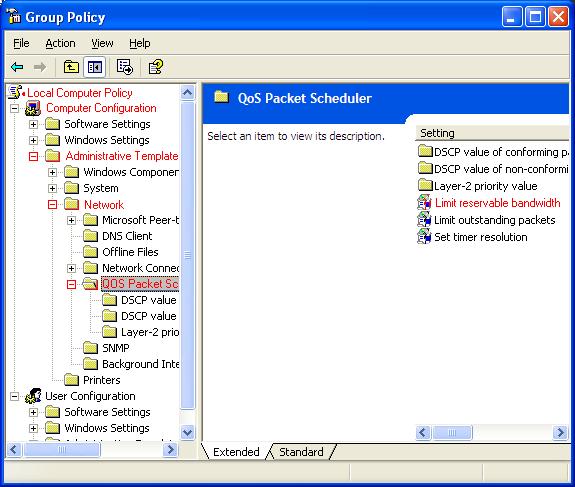Click the User Configuration icon in tree
This screenshot has width=575, height=487.
point(33,396)
